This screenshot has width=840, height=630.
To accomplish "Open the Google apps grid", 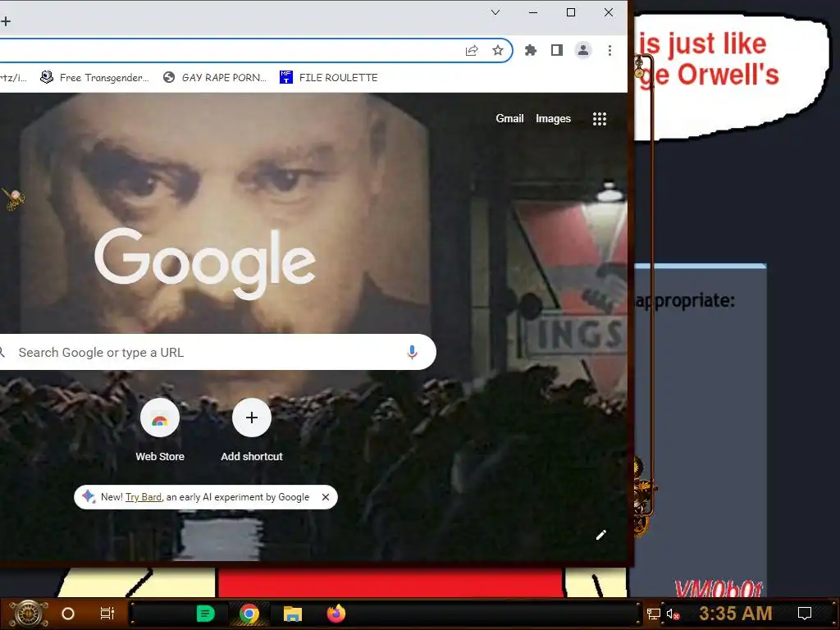I will [x=600, y=119].
